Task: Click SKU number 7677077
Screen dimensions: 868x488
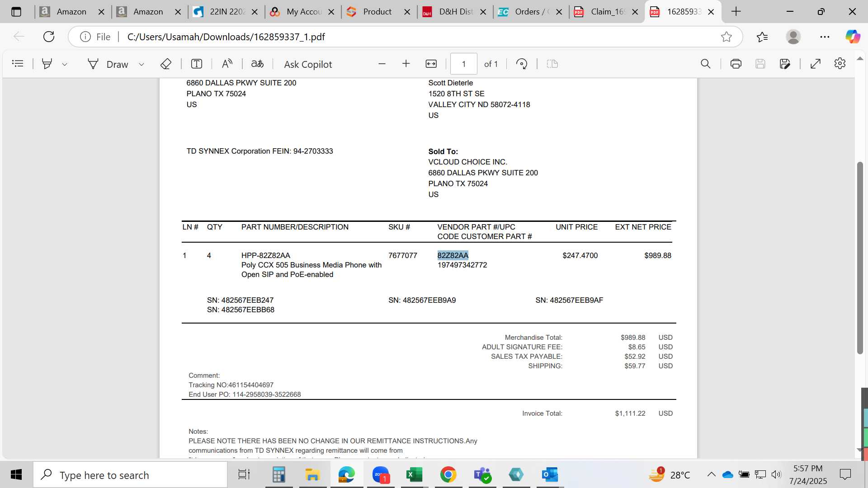Action: [403, 255]
